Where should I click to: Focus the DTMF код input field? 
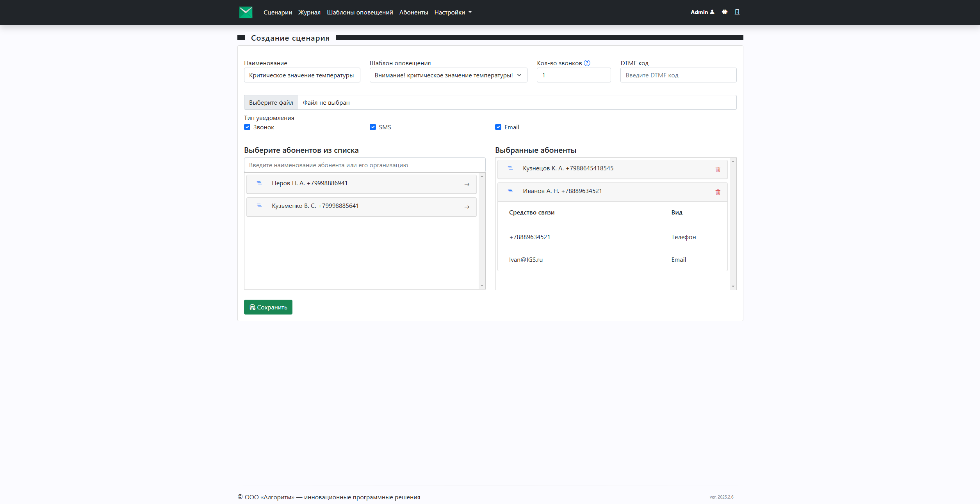678,75
